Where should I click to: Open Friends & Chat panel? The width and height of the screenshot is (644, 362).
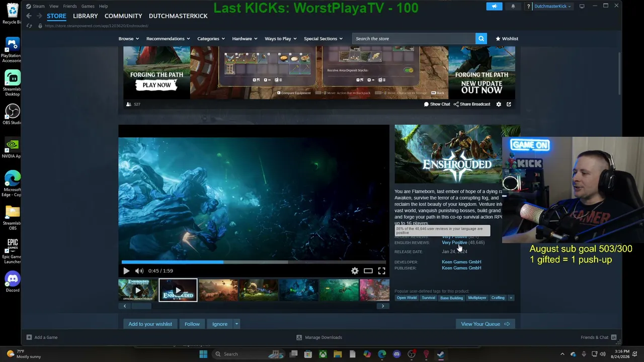click(x=599, y=337)
